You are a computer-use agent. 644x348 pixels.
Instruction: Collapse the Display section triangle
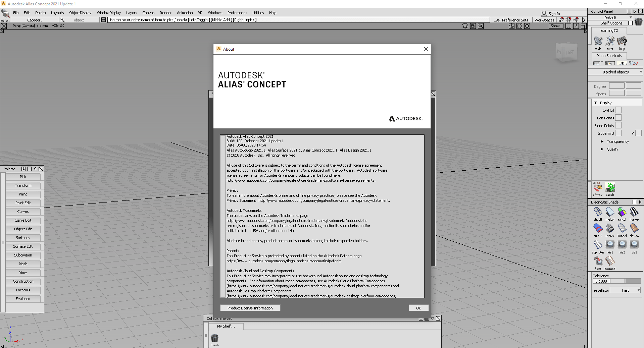tap(596, 103)
